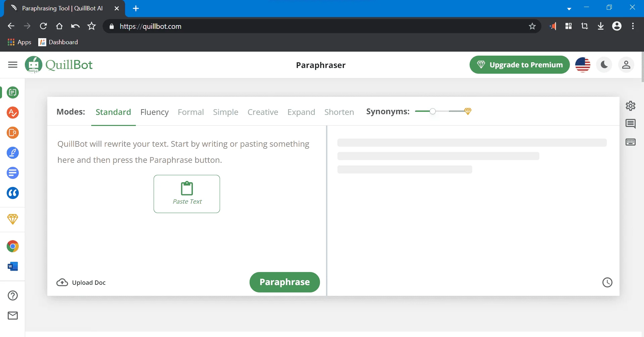Open the paraphraser settings gear icon
The width and height of the screenshot is (644, 337).
point(631,106)
